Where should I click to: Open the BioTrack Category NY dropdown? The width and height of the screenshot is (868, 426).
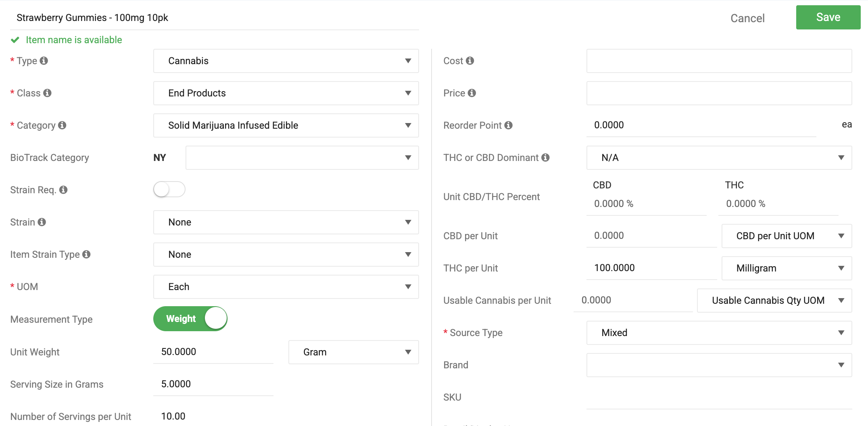(302, 158)
